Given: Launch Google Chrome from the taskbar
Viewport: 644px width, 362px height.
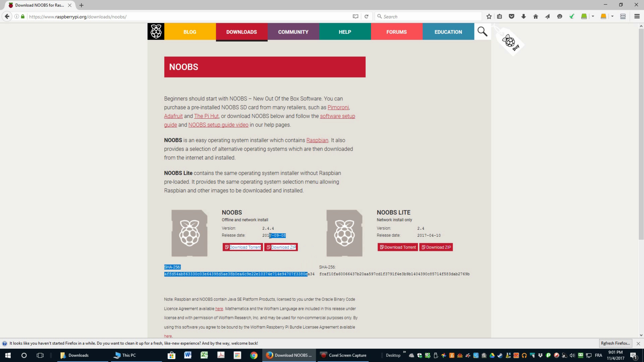Looking at the screenshot, I should [x=254, y=355].
